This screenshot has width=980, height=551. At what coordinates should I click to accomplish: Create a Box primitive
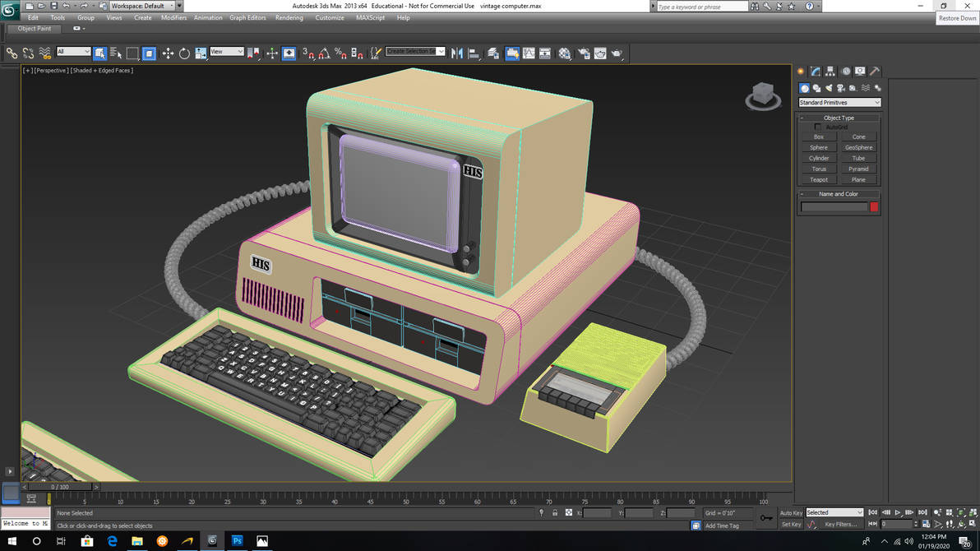[x=819, y=137]
